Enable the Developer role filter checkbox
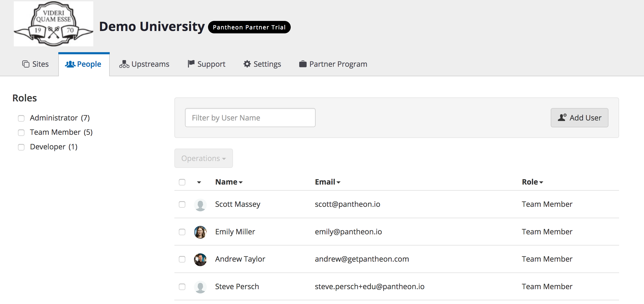The image size is (644, 304). (21, 147)
